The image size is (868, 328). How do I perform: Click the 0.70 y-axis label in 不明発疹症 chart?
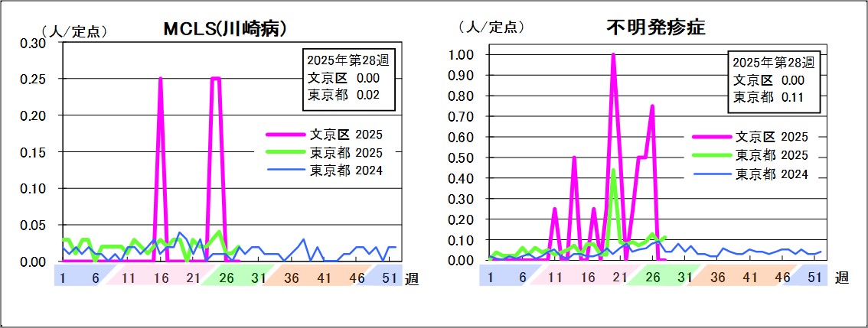click(461, 116)
